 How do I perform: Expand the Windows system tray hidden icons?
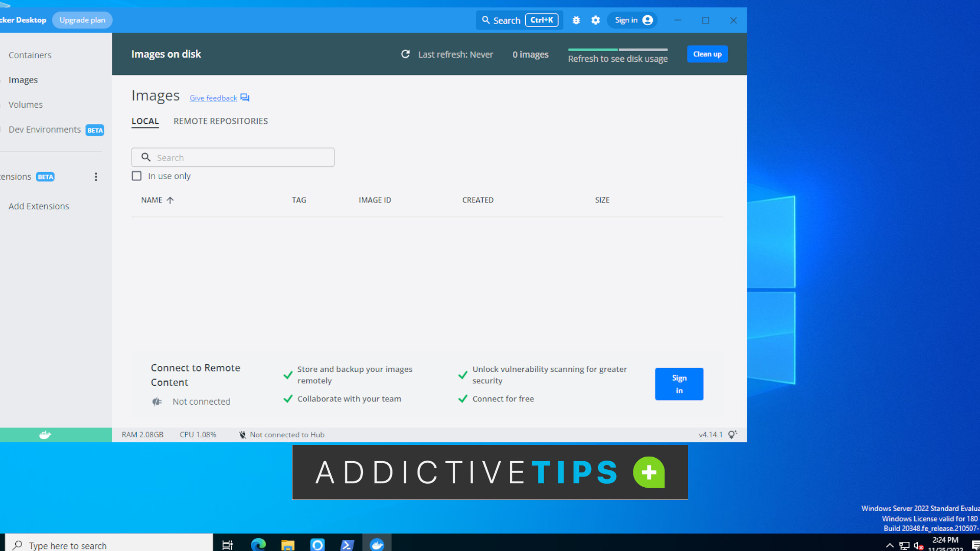(x=889, y=545)
